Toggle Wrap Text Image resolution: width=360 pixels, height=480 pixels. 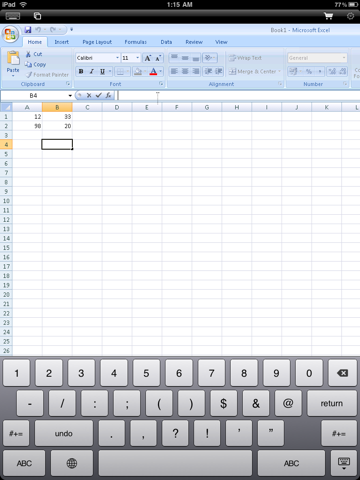(245, 58)
